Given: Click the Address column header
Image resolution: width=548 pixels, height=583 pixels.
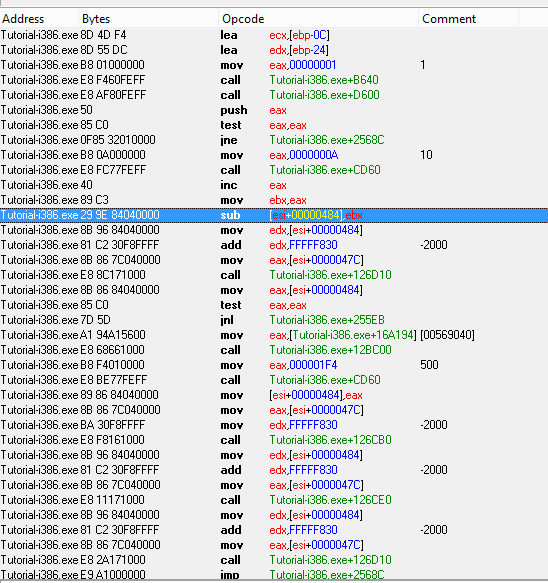Looking at the screenshot, I should point(39,19).
